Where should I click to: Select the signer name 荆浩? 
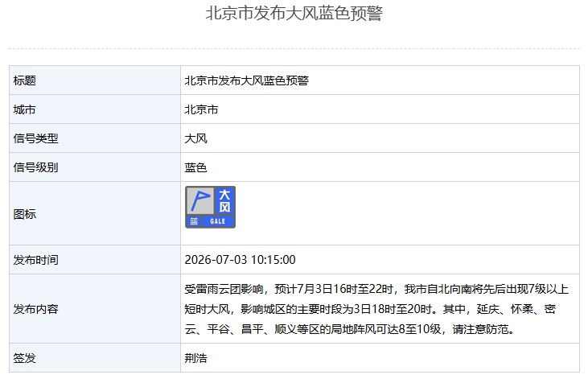point(195,358)
